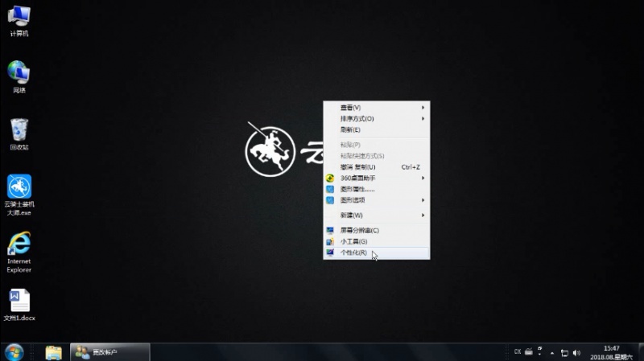Open the Windows Start menu orb
Screen dimensions: 644x361
pos(14,352)
